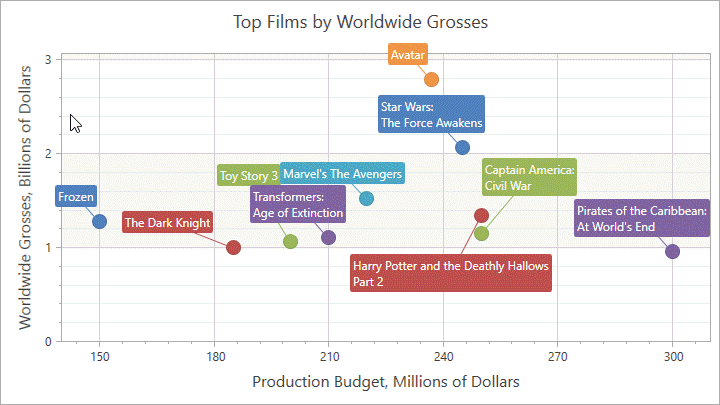Click the red Dark Knight data point

pos(233,248)
